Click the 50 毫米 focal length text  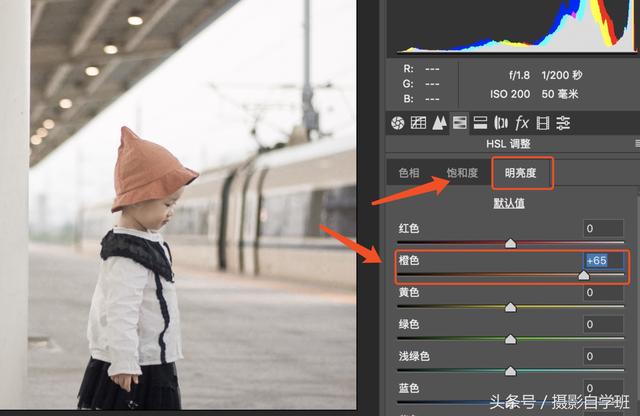pyautogui.click(x=560, y=94)
